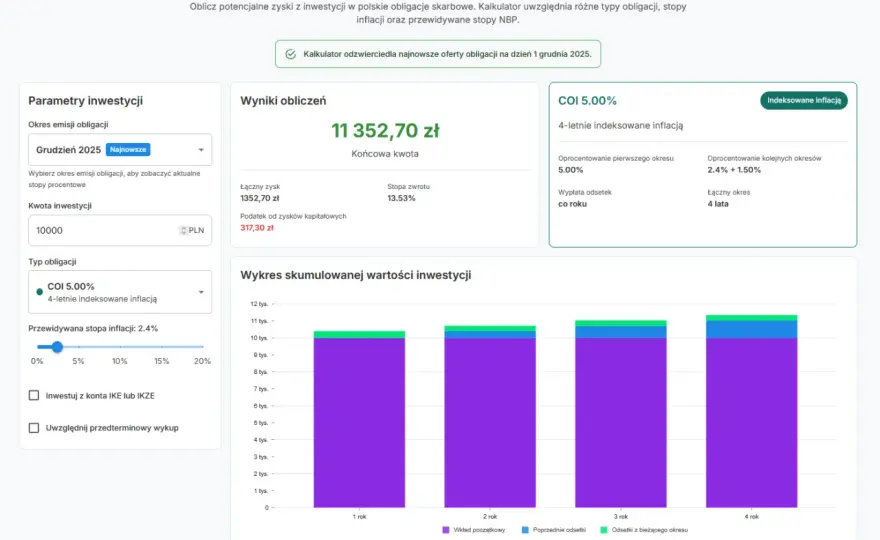Click the blue Poprzednie odsetki legend square
This screenshot has height=540, width=880.
(525, 530)
